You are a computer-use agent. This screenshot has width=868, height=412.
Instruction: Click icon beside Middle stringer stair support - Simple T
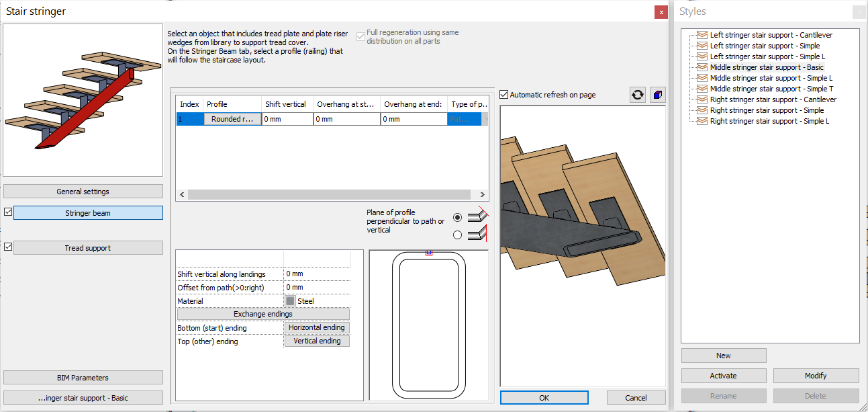click(702, 89)
